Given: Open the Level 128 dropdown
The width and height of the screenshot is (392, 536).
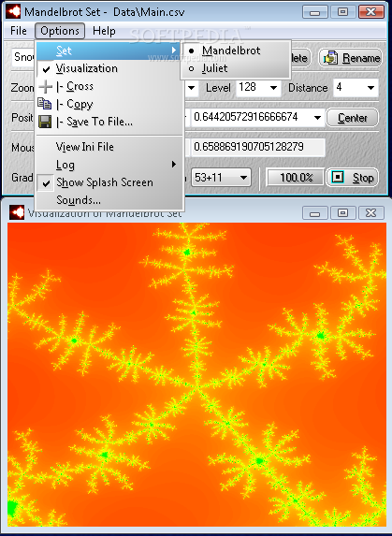Looking at the screenshot, I should [273, 88].
